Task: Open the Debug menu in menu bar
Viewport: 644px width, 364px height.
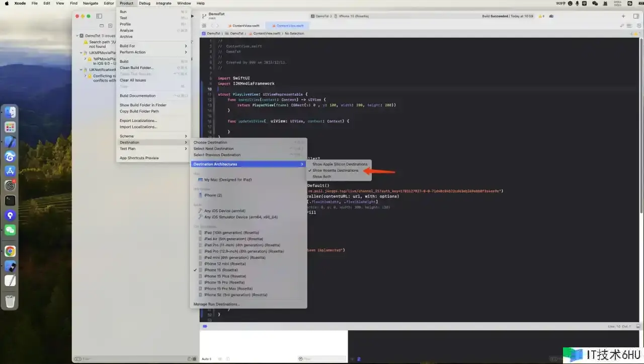Action: coord(144,3)
